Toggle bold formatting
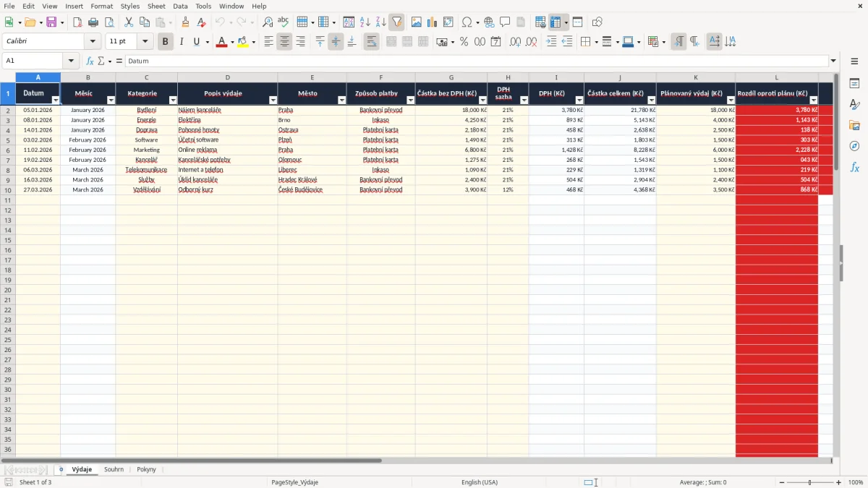Image resolution: width=868 pixels, height=488 pixels. 165,42
